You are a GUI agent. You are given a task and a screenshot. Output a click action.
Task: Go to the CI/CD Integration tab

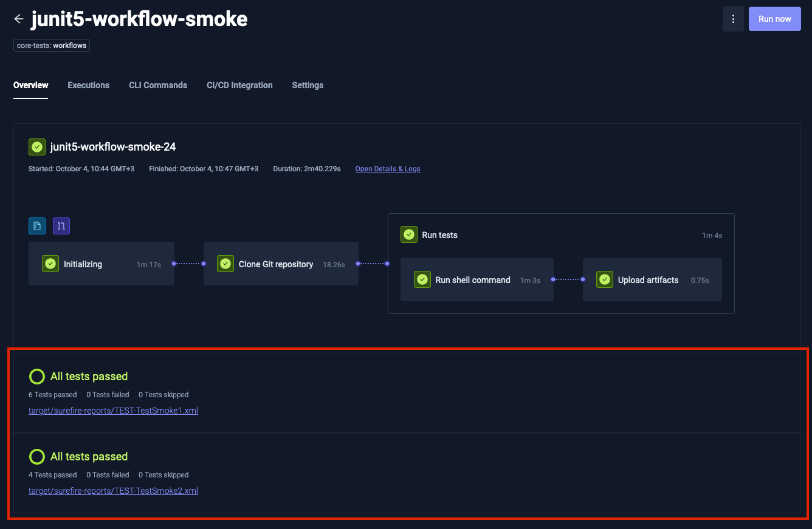[x=239, y=85]
